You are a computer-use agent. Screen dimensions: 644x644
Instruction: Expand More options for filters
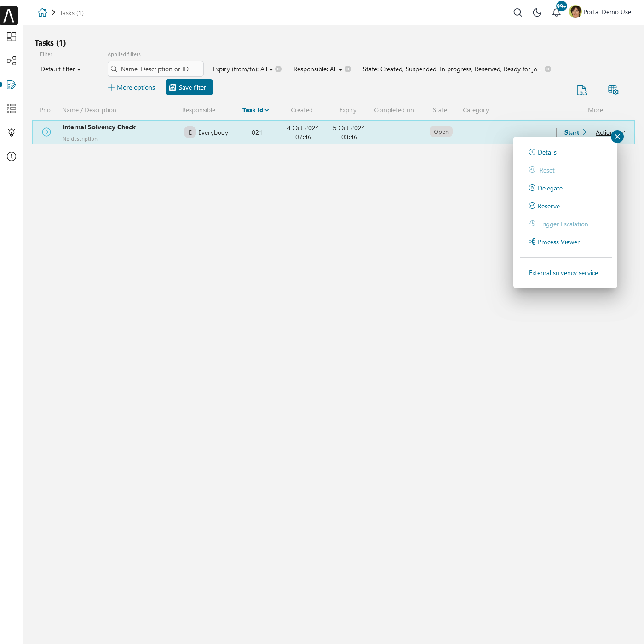[x=132, y=87]
